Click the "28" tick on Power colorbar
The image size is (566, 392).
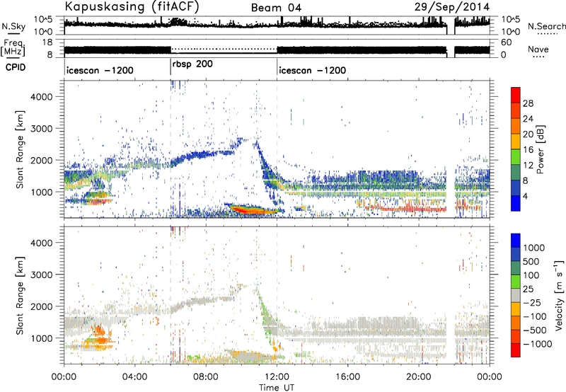528,103
